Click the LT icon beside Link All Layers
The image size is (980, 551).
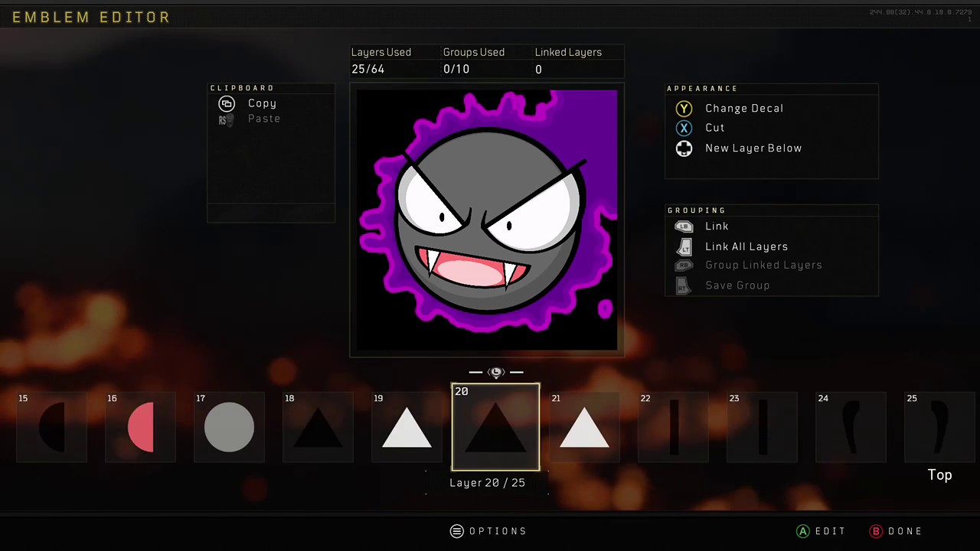[x=684, y=246]
